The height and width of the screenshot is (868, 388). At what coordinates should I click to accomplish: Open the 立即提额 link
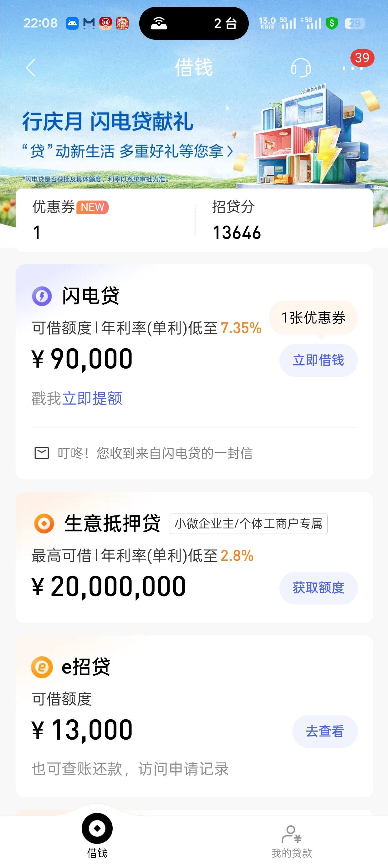click(92, 398)
